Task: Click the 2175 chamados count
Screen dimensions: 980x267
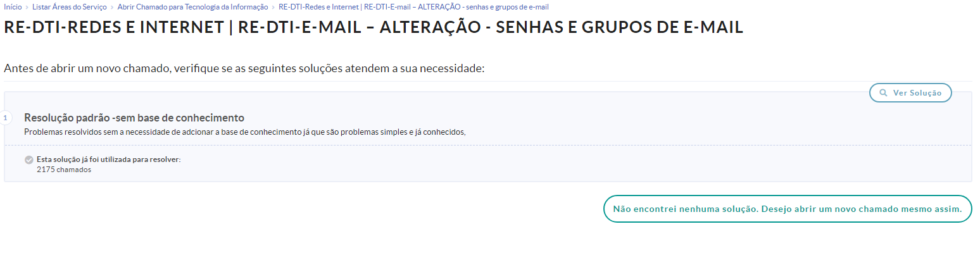Action: 64,170
